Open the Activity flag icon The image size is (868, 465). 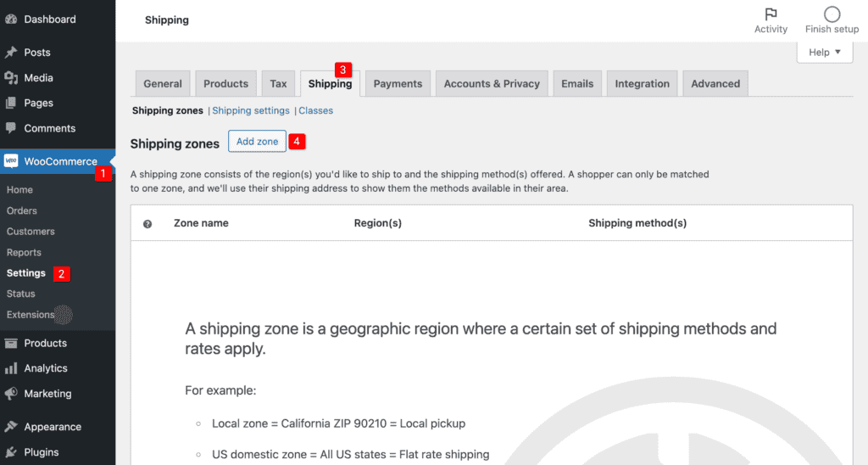(x=771, y=14)
